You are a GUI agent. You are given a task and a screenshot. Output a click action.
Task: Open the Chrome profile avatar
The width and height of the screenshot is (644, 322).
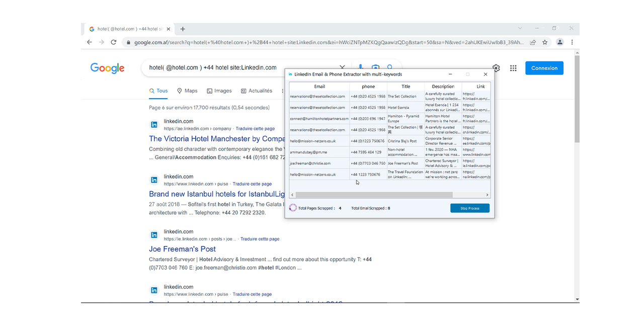[x=560, y=42]
